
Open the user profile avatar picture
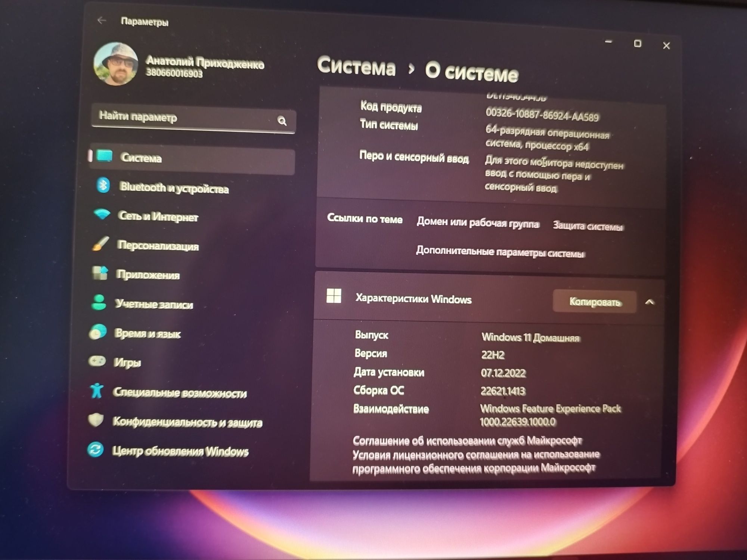pos(115,64)
